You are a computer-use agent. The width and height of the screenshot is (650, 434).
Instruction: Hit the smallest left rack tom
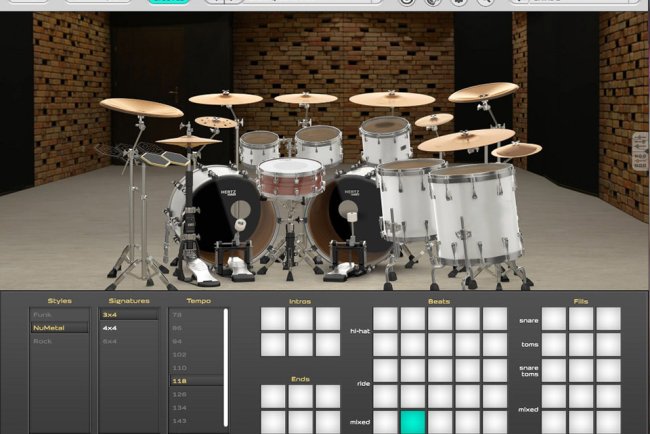click(260, 148)
